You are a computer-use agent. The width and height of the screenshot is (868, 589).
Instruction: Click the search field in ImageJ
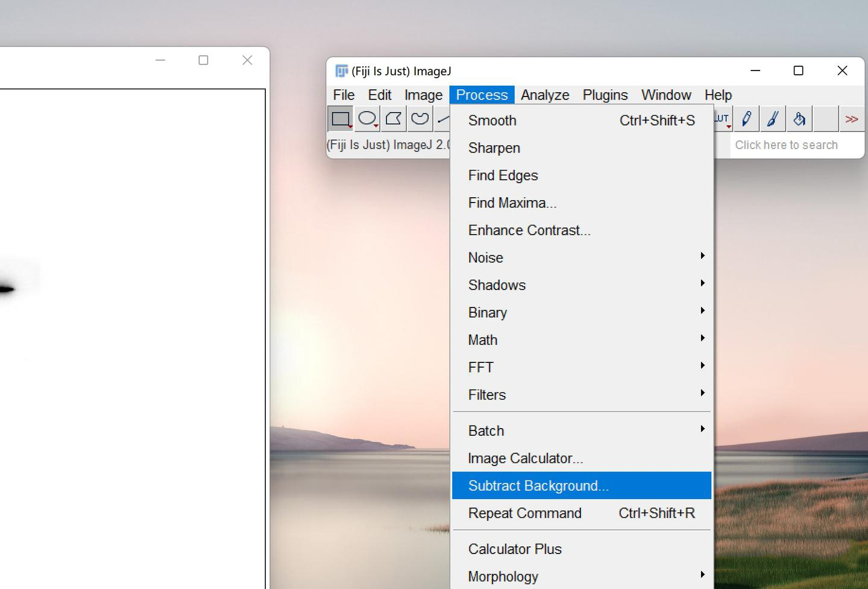(x=794, y=145)
